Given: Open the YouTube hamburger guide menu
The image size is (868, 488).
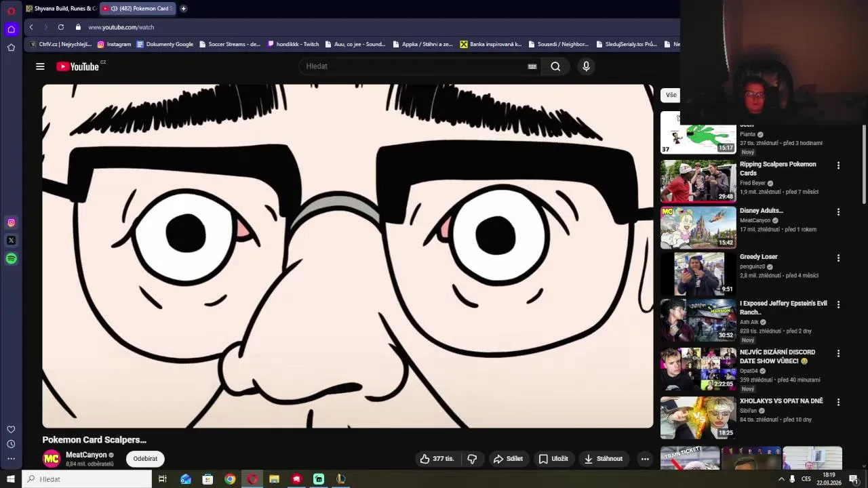Looking at the screenshot, I should pyautogui.click(x=40, y=66).
